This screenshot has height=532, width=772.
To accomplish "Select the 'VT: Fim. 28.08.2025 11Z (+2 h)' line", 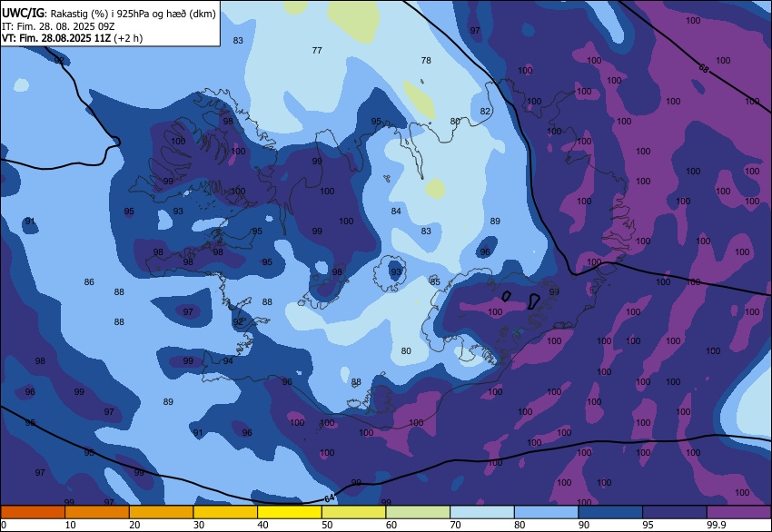I will tap(72, 38).
